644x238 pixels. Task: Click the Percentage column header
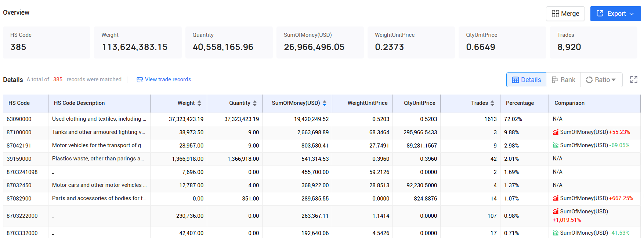[524, 103]
